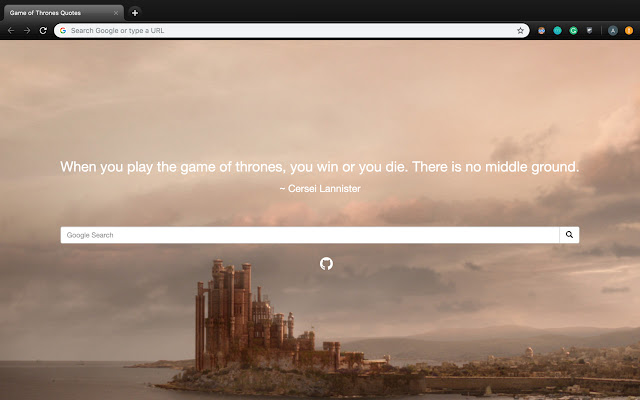Open the green Grammarly extension icon

(x=573, y=31)
